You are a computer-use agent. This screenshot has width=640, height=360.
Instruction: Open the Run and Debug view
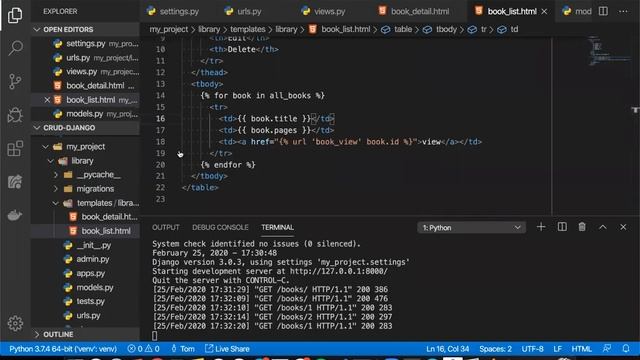(15, 115)
